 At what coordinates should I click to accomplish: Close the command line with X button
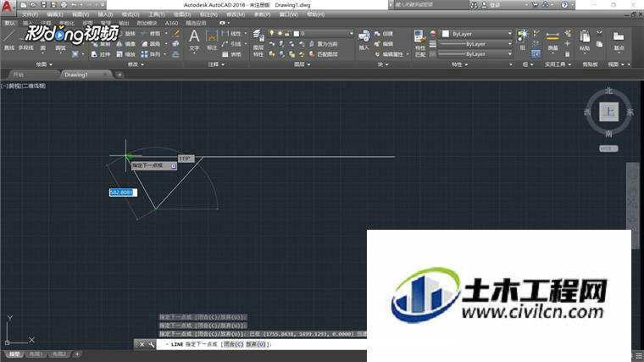(x=142, y=344)
